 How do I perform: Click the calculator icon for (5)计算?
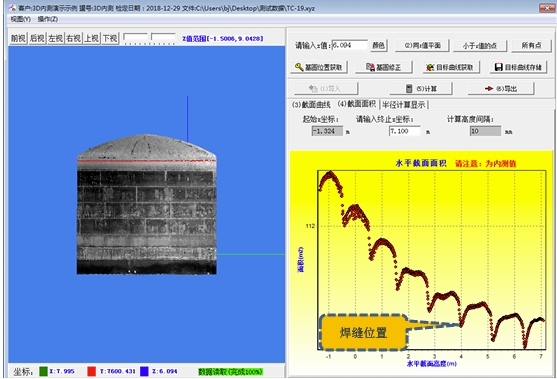409,88
